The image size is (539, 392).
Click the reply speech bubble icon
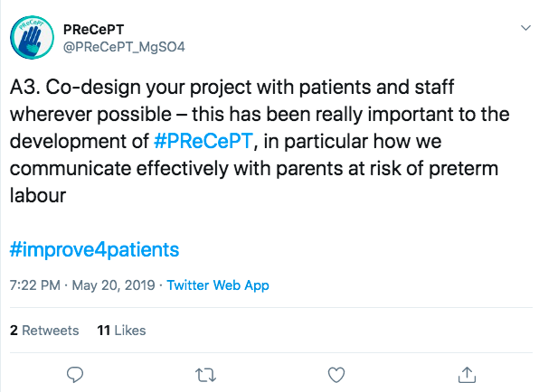pyautogui.click(x=75, y=375)
